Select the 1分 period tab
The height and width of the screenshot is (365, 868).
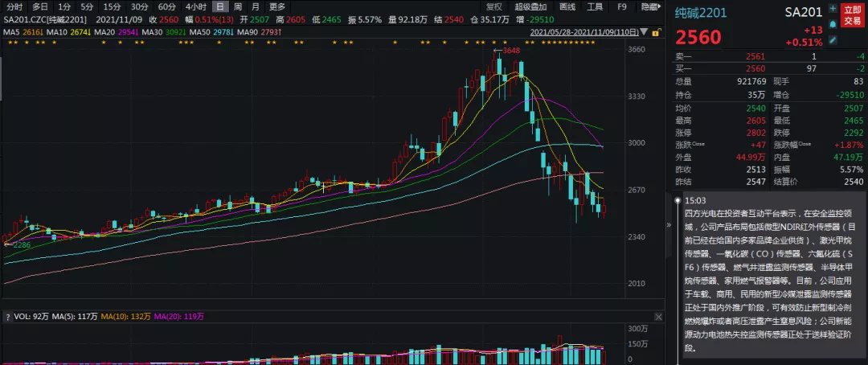(x=64, y=7)
